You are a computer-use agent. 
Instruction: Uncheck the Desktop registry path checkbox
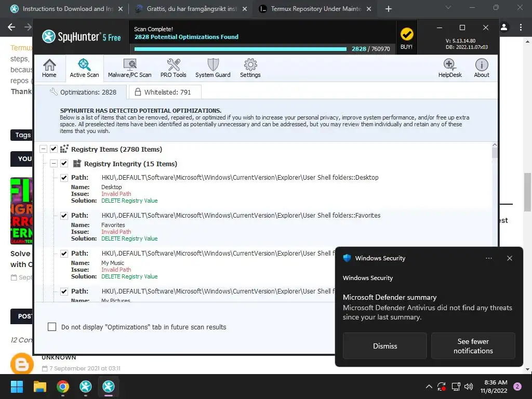64,178
